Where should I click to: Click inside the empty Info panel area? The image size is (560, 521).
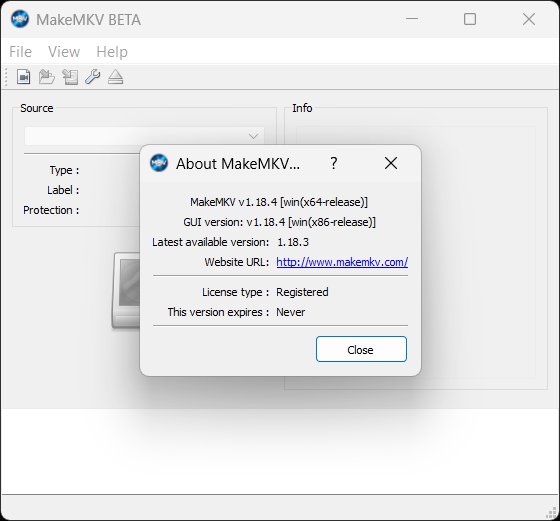pos(416,252)
